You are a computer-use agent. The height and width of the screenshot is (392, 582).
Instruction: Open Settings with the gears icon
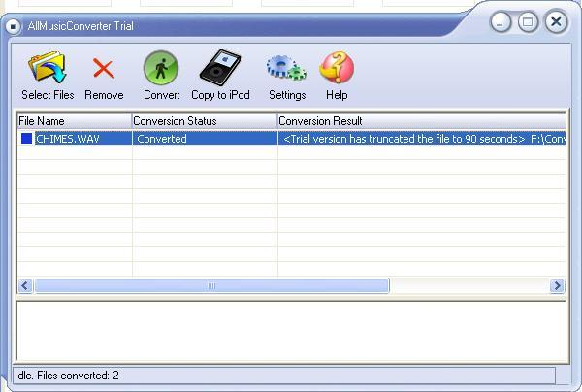pyautogui.click(x=286, y=68)
